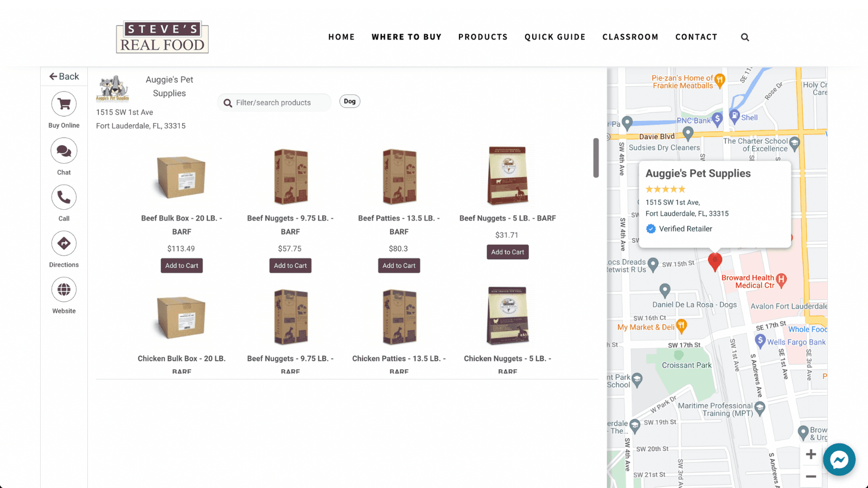
Task: Switch to the CLASSROOM page
Action: tap(630, 37)
